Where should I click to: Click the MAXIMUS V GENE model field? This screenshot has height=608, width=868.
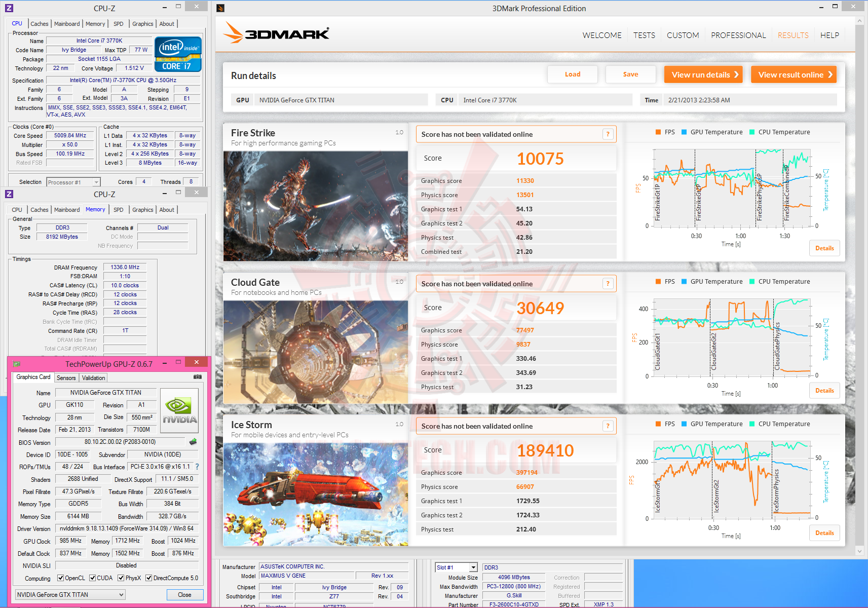tap(307, 576)
